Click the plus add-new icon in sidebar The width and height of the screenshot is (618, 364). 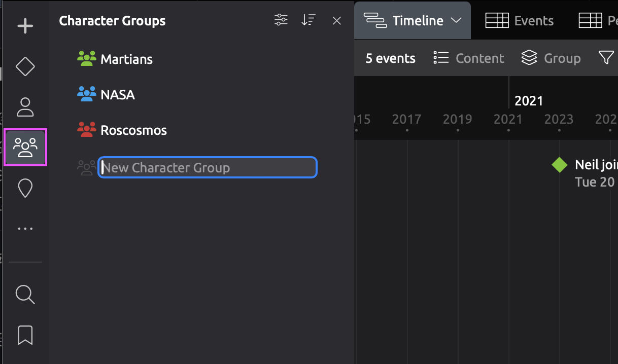[x=25, y=26]
